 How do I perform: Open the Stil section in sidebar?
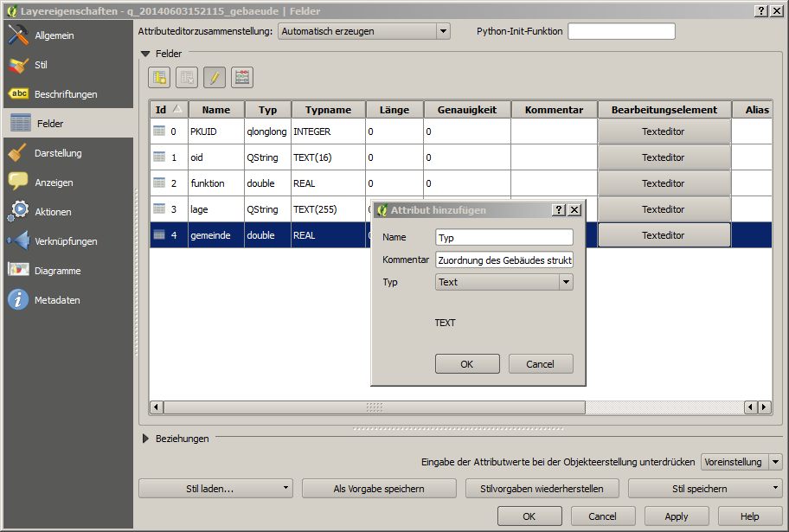(x=41, y=65)
